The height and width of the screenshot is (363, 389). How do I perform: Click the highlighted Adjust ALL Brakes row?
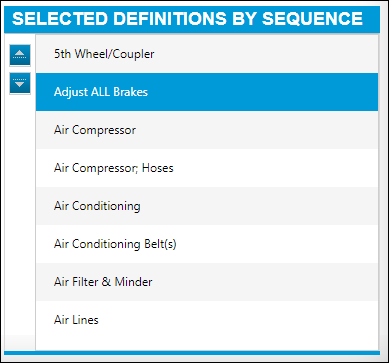pos(207,92)
